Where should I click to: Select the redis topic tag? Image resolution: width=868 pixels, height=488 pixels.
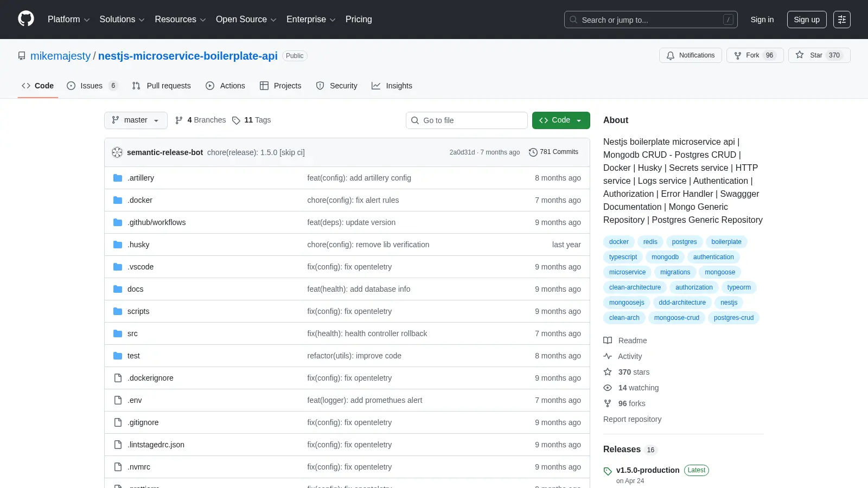pos(650,242)
